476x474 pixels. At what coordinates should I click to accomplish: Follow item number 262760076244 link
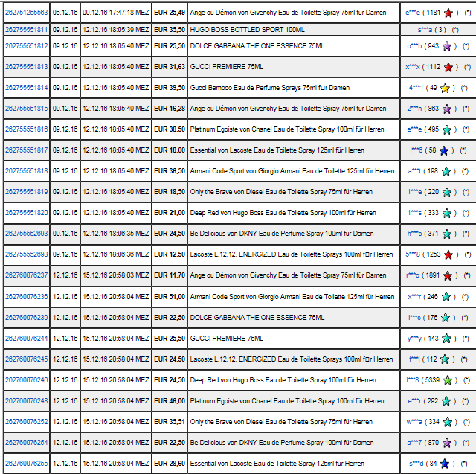click(x=27, y=339)
